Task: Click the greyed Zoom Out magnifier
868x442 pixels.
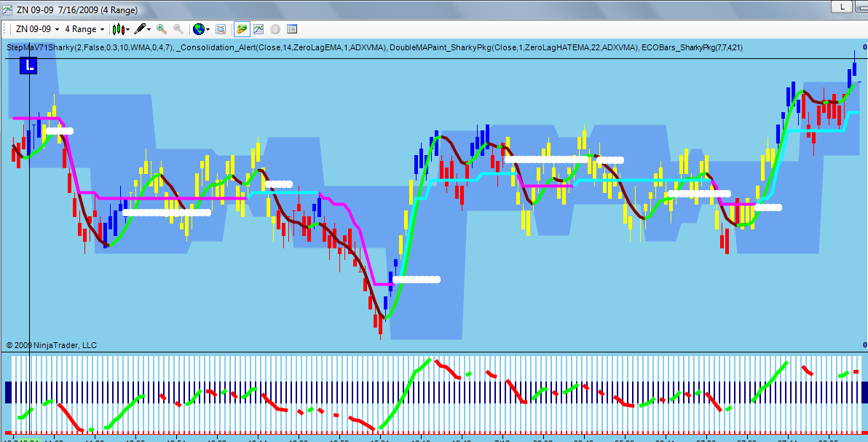Action: coord(178,29)
